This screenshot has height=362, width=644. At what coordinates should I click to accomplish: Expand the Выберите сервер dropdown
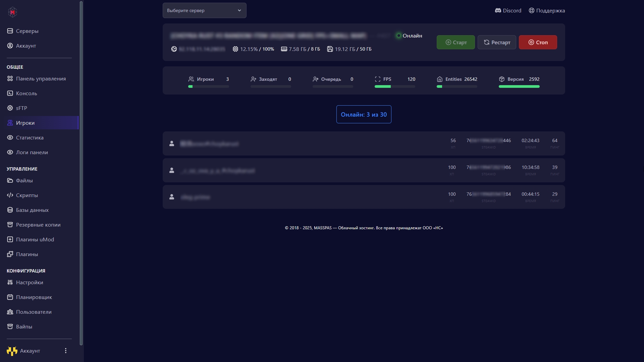coord(204,10)
